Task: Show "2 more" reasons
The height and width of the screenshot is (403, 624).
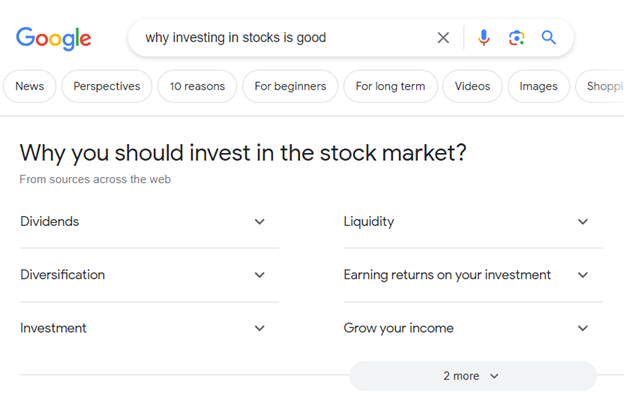Action: coord(472,376)
